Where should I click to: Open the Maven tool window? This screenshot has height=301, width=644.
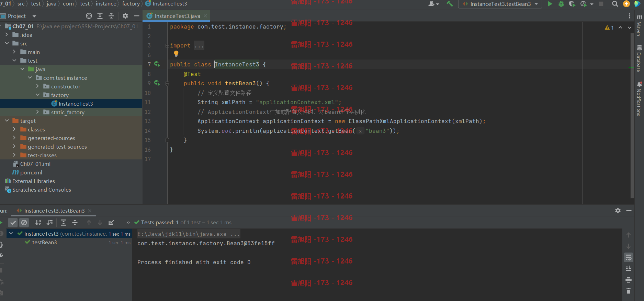point(639,25)
